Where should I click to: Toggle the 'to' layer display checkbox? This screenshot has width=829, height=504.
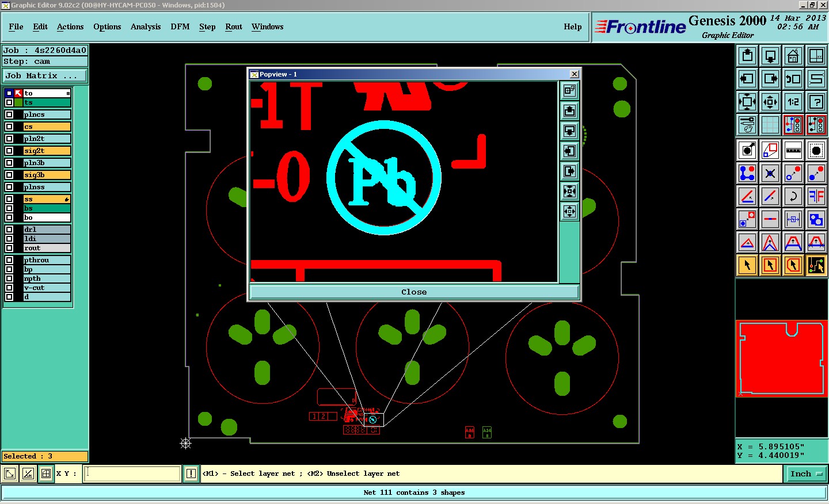[9, 93]
